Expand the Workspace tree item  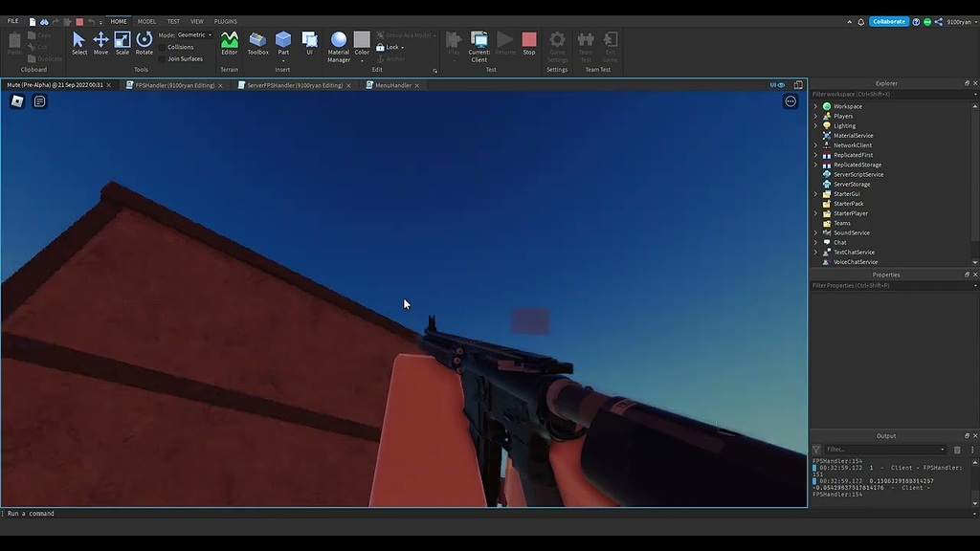coord(816,105)
